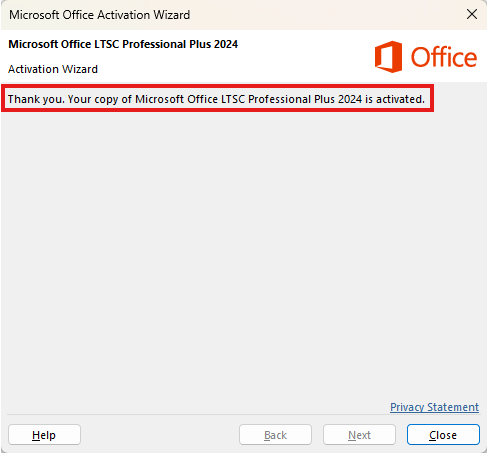Close the wizard with the title bar X
This screenshot has width=487, height=453.
coord(472,14)
